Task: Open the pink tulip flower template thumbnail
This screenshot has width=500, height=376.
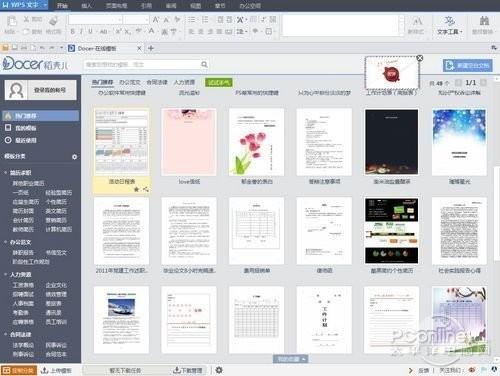Action: click(x=256, y=142)
